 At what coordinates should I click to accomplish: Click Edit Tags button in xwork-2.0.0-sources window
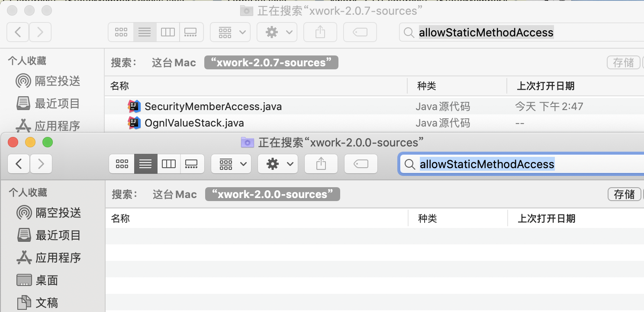click(361, 164)
